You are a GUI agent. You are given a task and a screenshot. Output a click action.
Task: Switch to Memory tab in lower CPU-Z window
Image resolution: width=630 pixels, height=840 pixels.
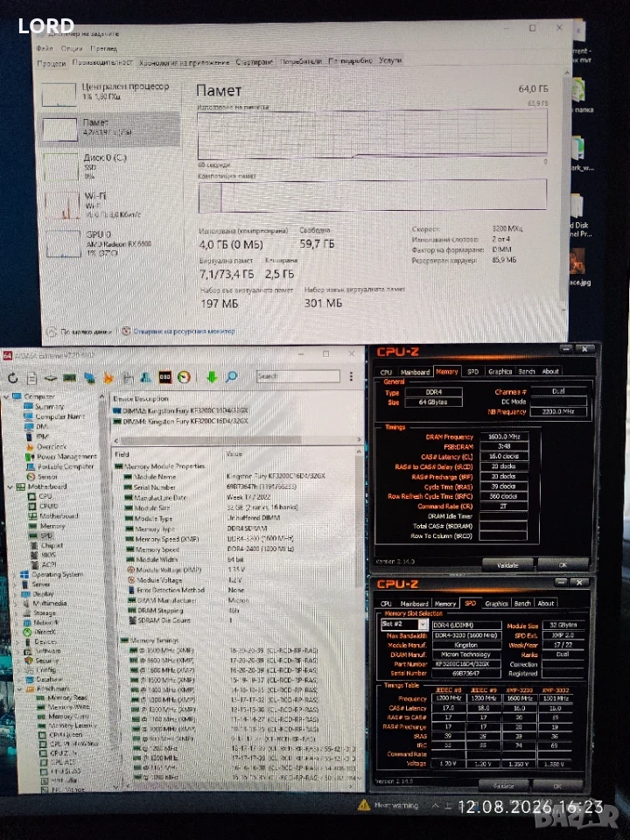pyautogui.click(x=444, y=604)
